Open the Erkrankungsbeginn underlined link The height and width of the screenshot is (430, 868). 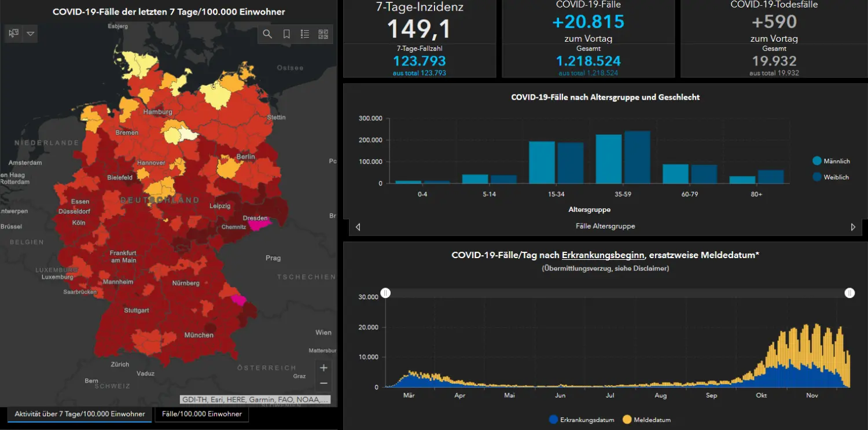[603, 255]
